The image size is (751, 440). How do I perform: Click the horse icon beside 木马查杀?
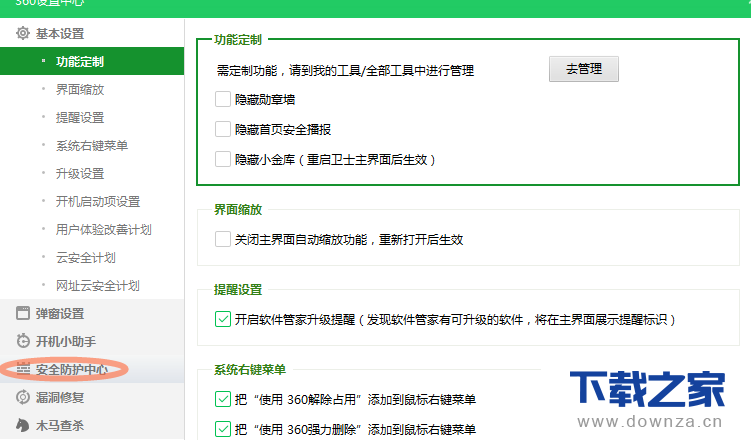23,425
